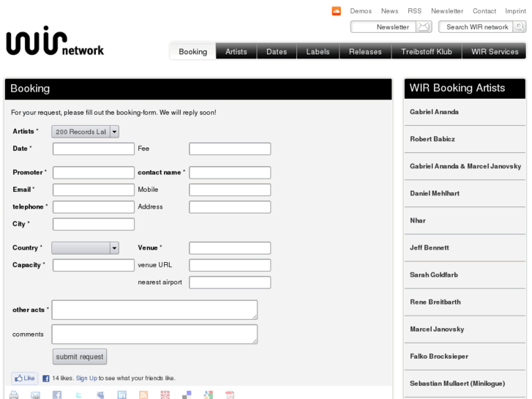532x399 pixels.
Task: Open the Treibstoff Klub tab
Action: point(427,52)
